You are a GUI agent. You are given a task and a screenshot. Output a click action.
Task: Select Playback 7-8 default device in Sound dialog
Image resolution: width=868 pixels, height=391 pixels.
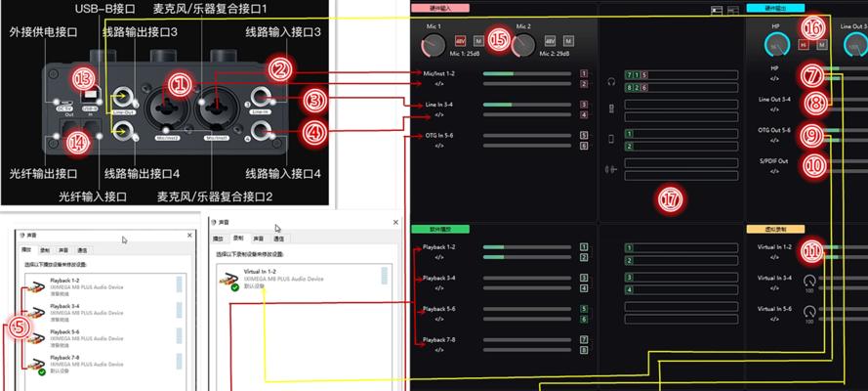coord(105,364)
